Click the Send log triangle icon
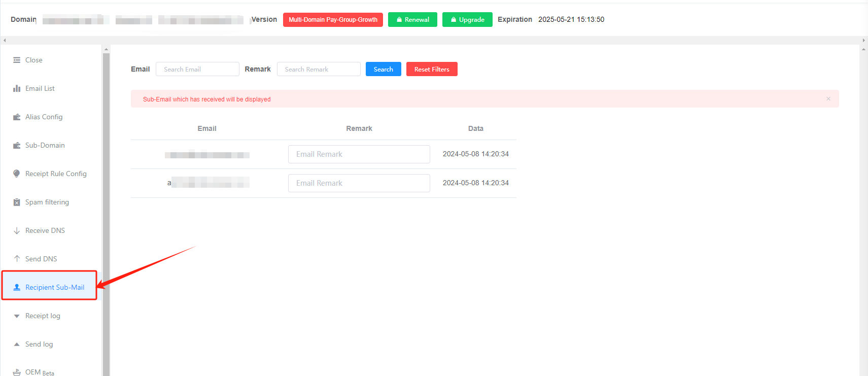Viewport: 868px width, 376px height. coord(17,344)
